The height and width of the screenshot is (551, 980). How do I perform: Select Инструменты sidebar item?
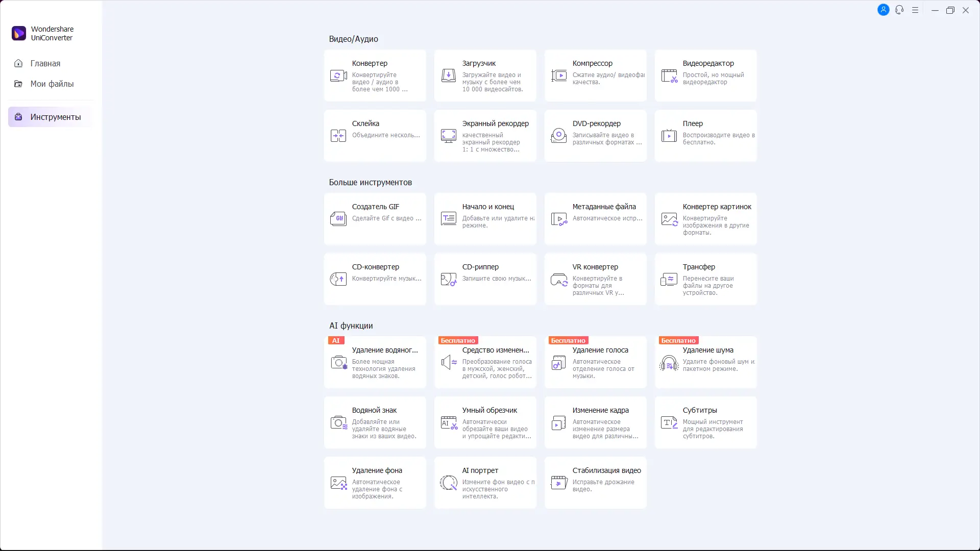tap(55, 117)
